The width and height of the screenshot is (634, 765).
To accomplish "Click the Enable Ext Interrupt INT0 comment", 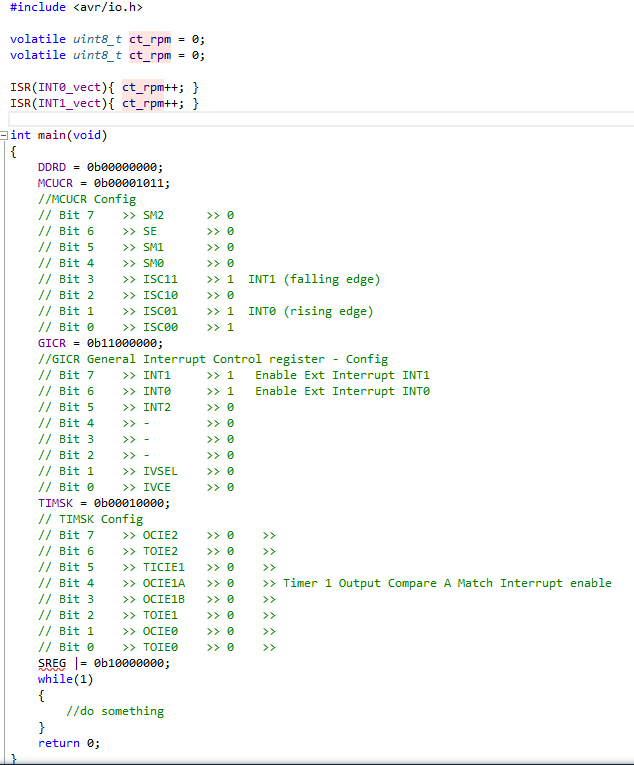I will [342, 391].
